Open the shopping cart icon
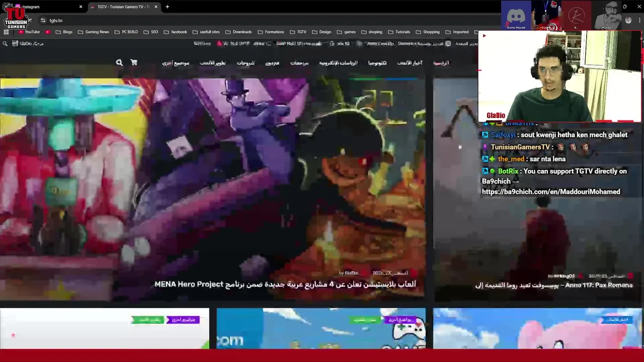Screen dimensions: 644x362 134,62
